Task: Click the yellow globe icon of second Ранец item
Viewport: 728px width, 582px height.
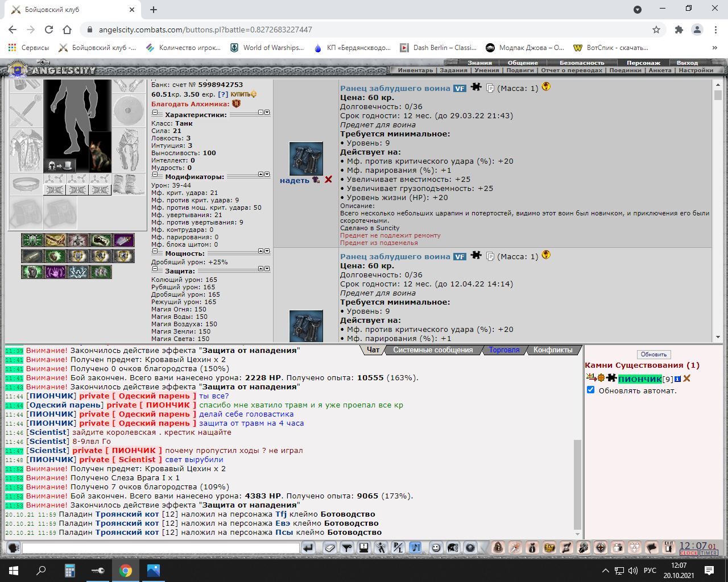Action: coord(546,255)
